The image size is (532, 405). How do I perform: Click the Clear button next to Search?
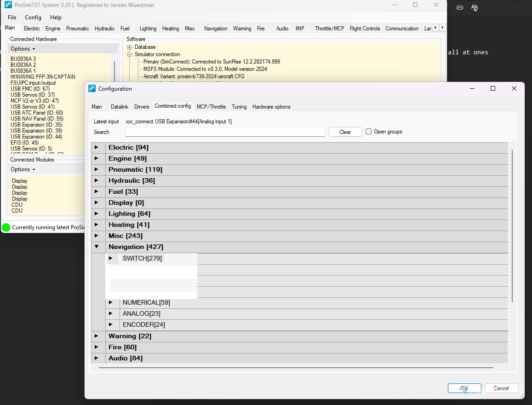point(345,132)
